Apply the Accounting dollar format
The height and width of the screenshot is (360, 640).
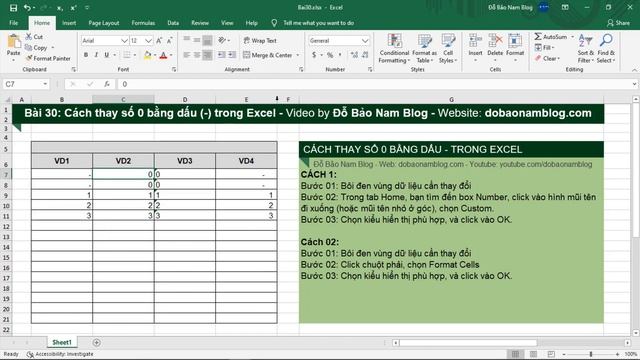314,55
